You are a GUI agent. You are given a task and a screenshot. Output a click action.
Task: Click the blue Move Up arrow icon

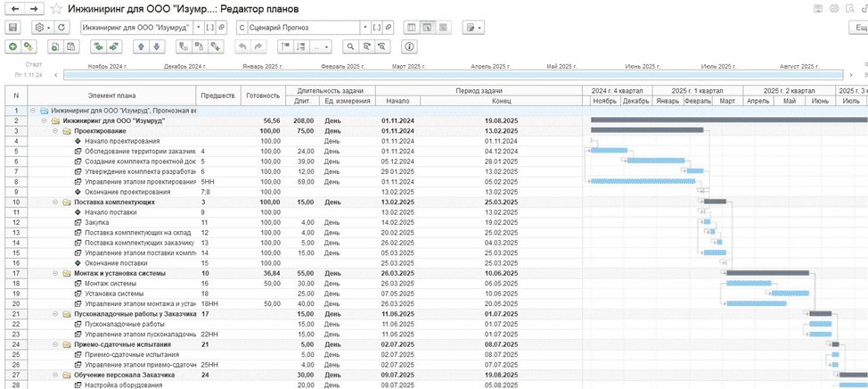click(x=141, y=46)
